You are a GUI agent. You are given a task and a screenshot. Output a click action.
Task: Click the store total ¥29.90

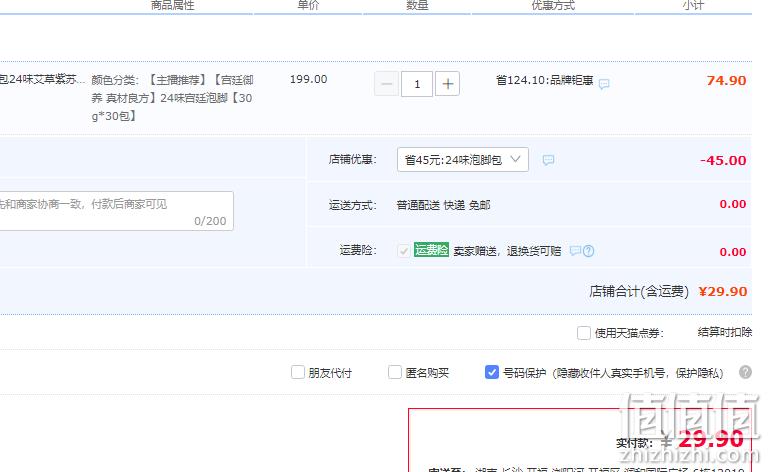pos(723,291)
